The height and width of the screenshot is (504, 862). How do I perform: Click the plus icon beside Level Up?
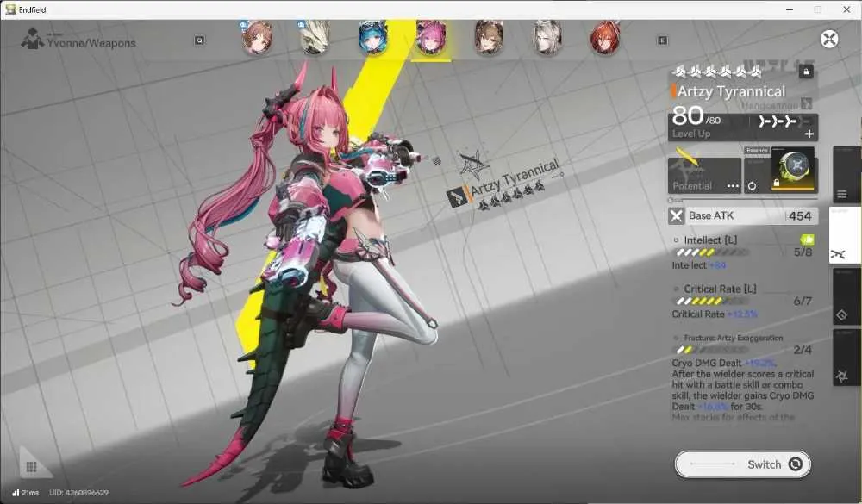(x=809, y=134)
